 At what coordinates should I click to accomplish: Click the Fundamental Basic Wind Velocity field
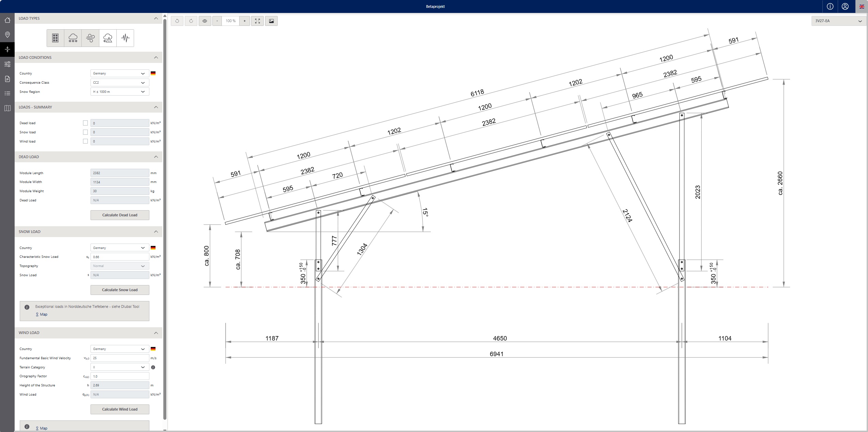[x=120, y=358]
